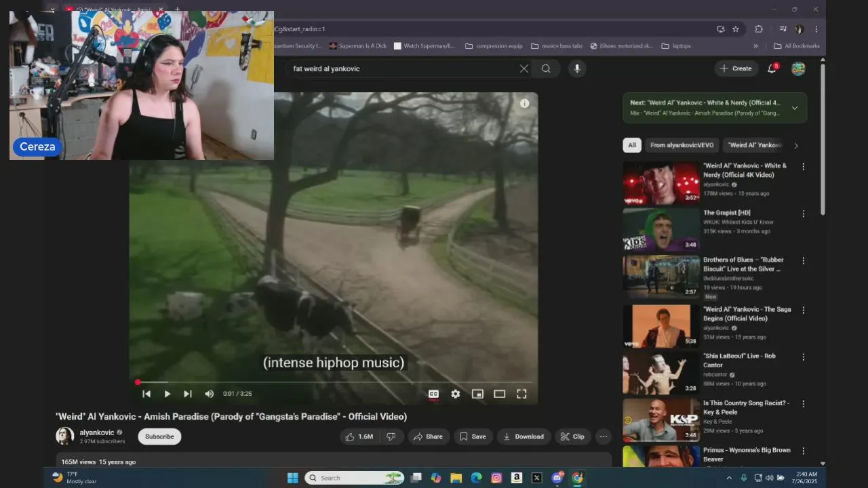Show more filter chips arrow
The width and height of the screenshot is (868, 488).
[796, 145]
